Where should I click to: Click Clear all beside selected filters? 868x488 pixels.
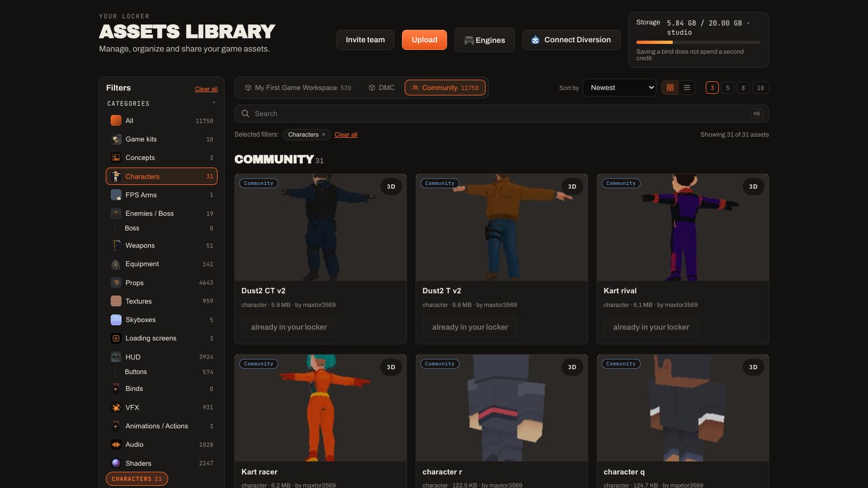pos(346,134)
